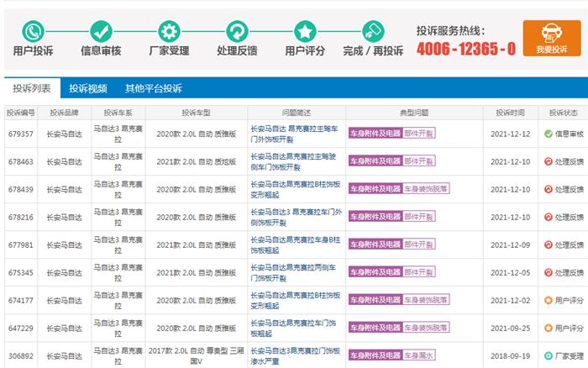
Task: Click 用户评分 status icon for complaint 647229
Action: (x=549, y=328)
